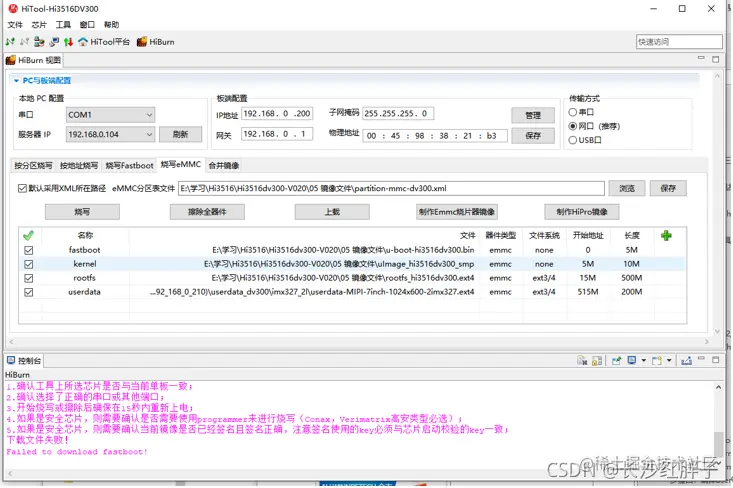Select 网口 (推荐) transfer mode radio button
Screen dimensions: 733x488
[573, 126]
